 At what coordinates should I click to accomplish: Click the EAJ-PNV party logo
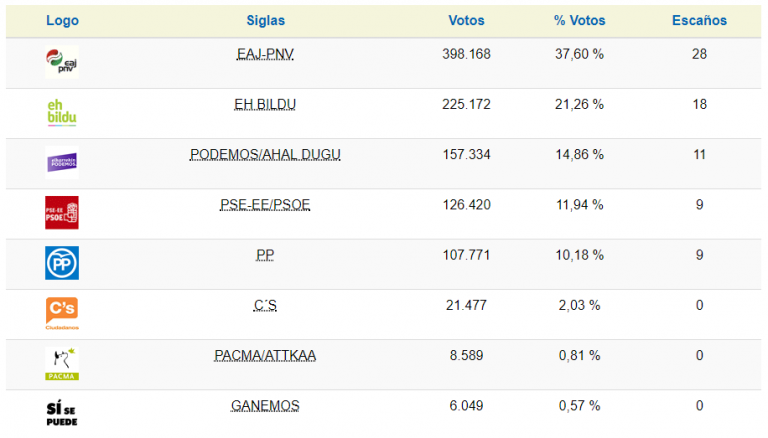62,62
